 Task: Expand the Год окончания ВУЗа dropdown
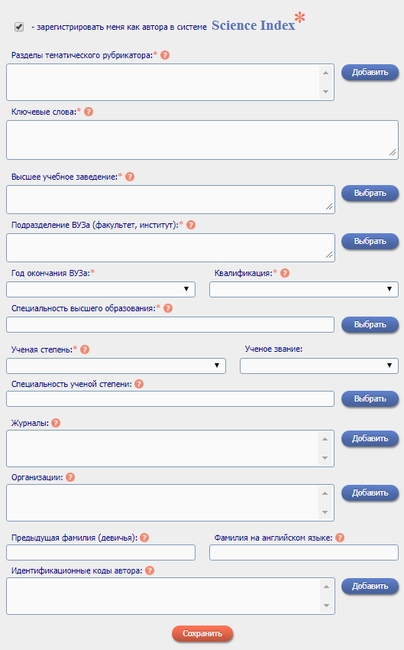101,289
